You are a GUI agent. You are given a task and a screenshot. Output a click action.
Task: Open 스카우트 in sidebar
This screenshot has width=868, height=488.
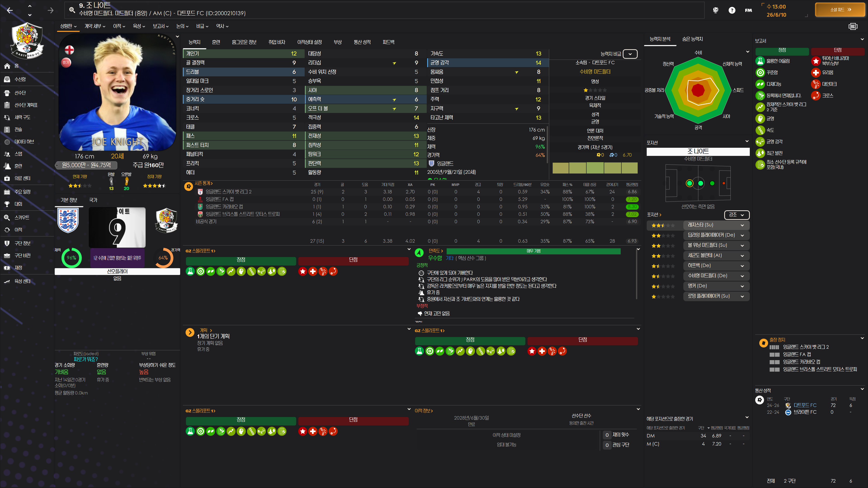(x=21, y=218)
